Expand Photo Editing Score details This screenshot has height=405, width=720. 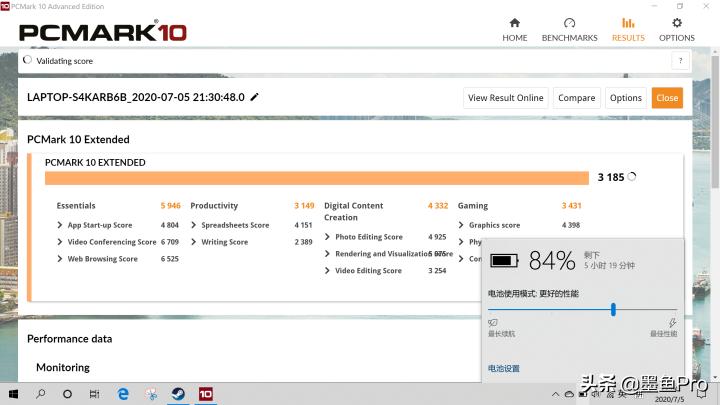(327, 237)
